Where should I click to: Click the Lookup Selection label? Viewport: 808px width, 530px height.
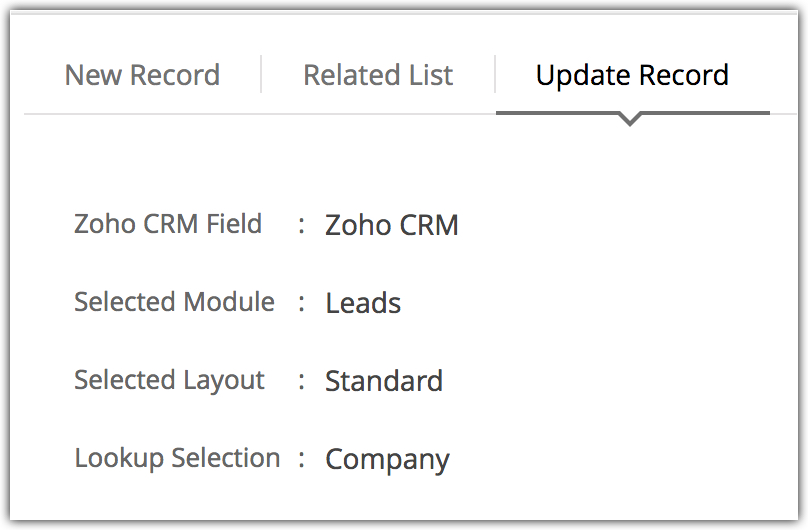177,458
